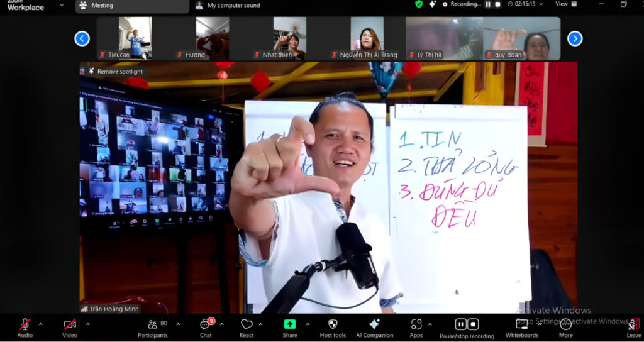Open the meeting timer dropdown
644x342 pixels.
coord(525,4)
